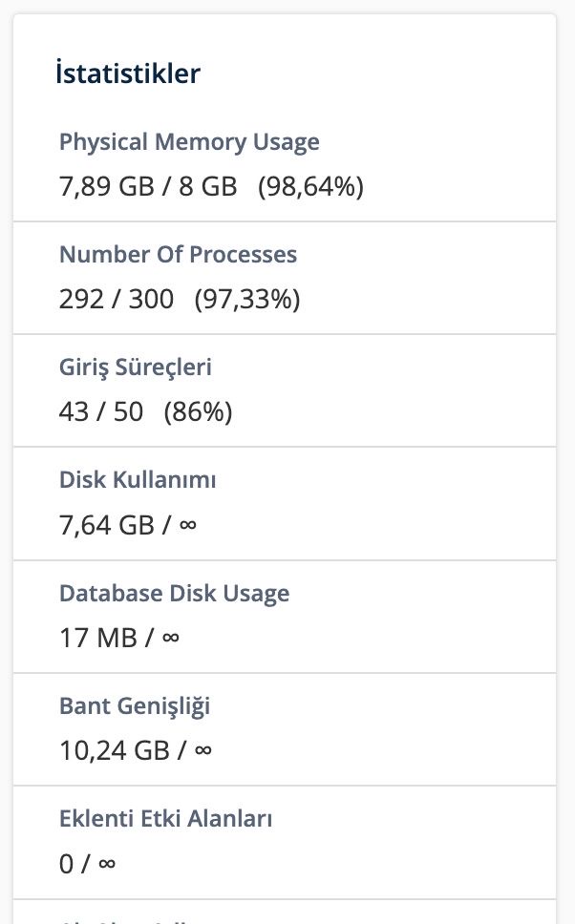Click the 97,33% processes percentage
The width and height of the screenshot is (575, 924).
pyautogui.click(x=247, y=300)
